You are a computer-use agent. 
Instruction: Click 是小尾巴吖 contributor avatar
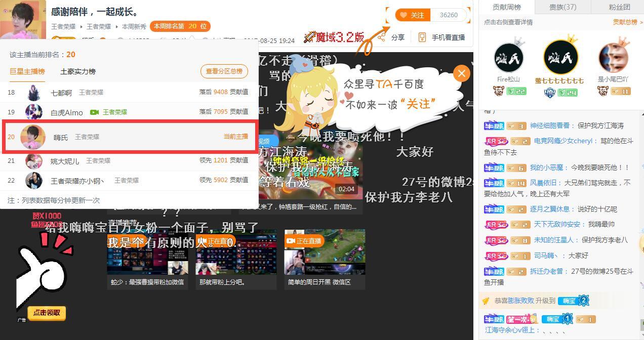(613, 57)
